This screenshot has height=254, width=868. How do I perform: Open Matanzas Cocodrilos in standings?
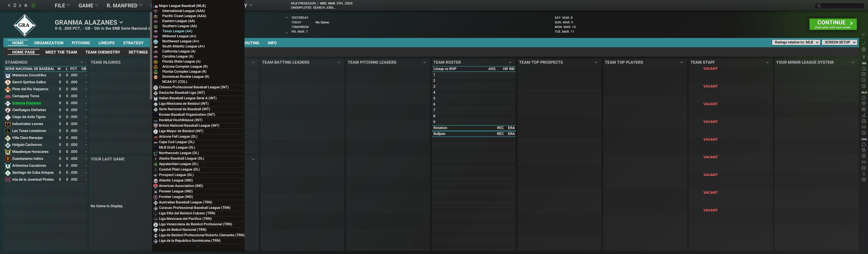coord(29,75)
